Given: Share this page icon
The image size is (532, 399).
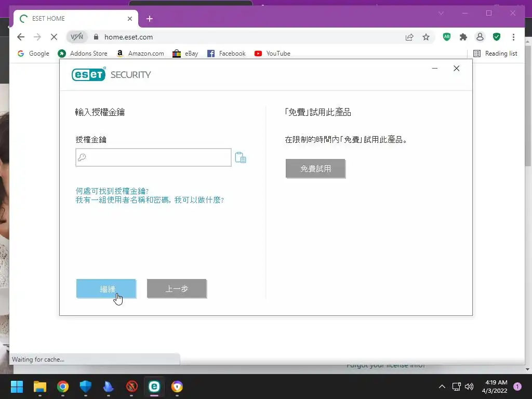Looking at the screenshot, I should click(x=409, y=37).
